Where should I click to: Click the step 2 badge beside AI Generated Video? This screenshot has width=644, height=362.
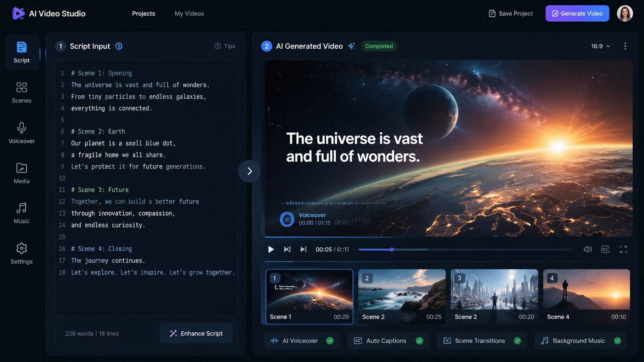(x=266, y=46)
